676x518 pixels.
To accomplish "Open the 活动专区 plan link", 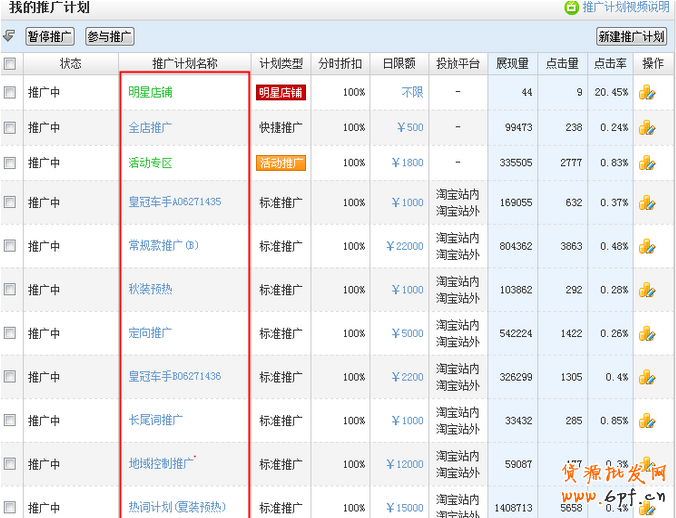I will tap(150, 163).
